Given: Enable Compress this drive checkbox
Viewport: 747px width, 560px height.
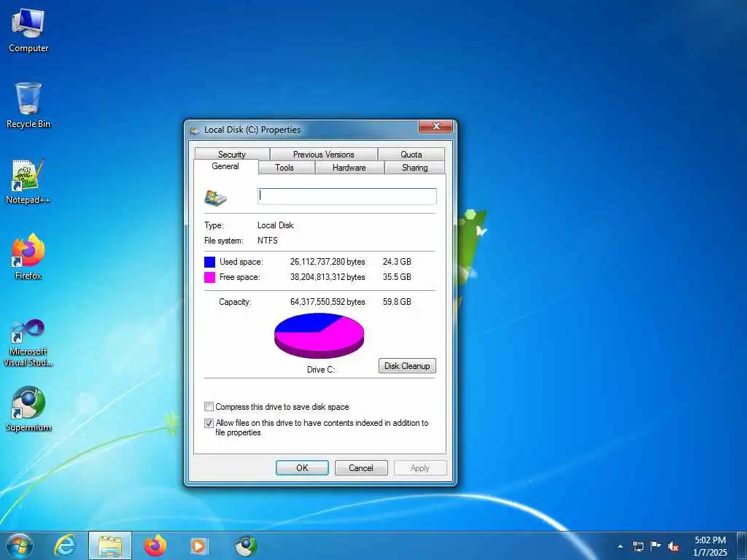Looking at the screenshot, I should pyautogui.click(x=209, y=407).
